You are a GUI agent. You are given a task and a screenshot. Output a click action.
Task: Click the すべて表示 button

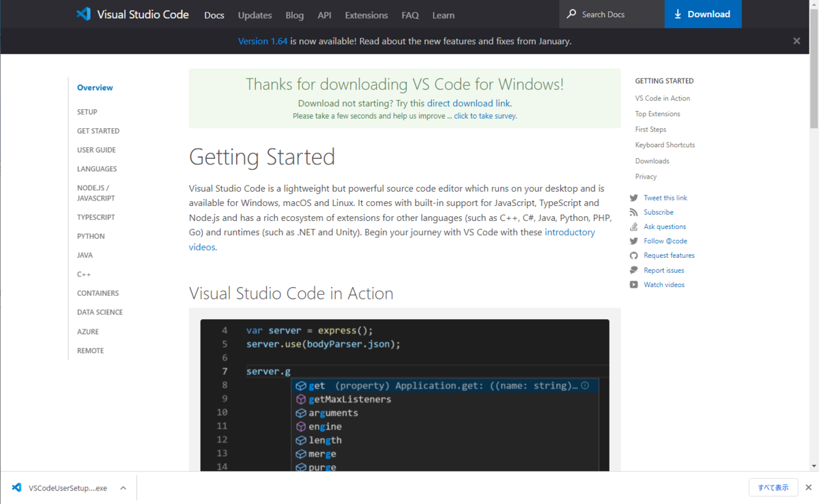(x=774, y=487)
